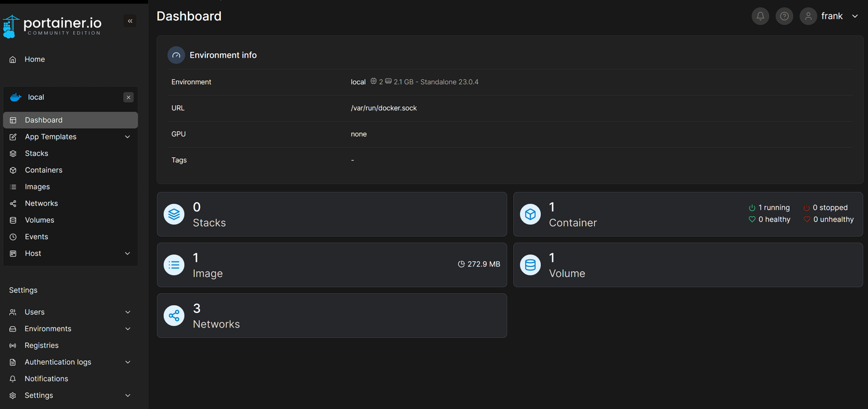Select the Images sidebar icon
The height and width of the screenshot is (409, 868).
pyautogui.click(x=13, y=186)
